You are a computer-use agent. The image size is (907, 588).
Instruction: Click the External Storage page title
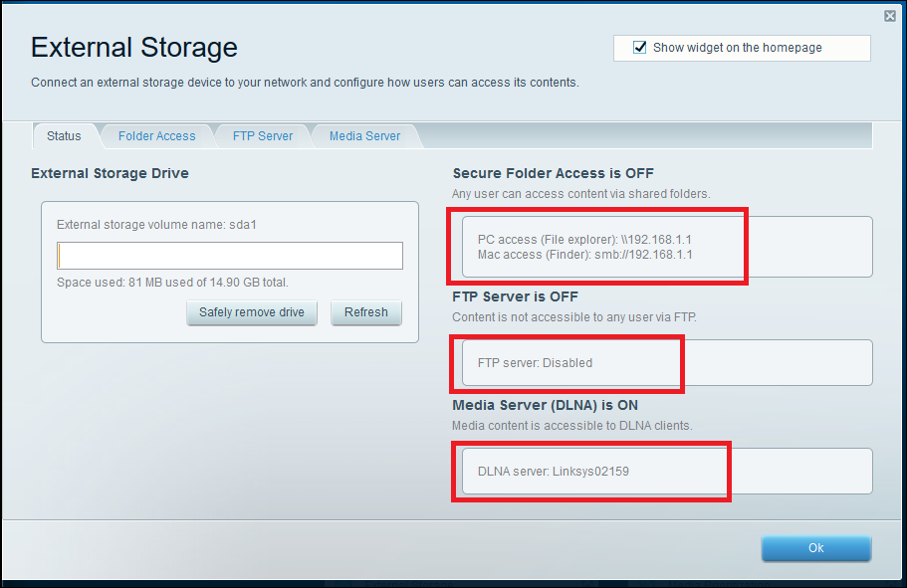[x=133, y=47]
